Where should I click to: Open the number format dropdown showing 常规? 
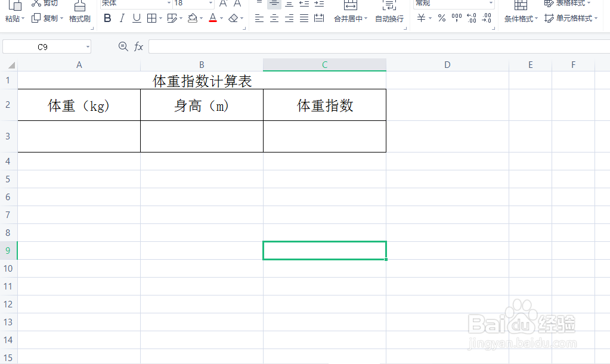(453, 4)
